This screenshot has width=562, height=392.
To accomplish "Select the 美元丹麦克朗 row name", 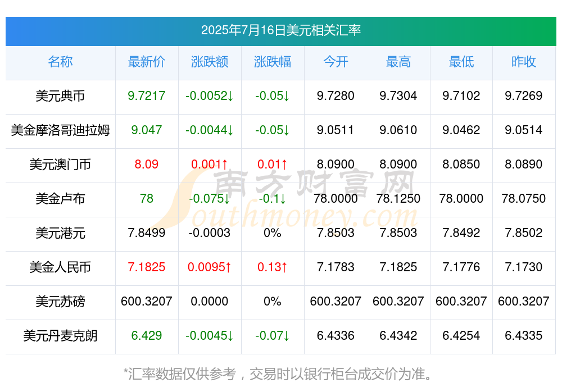I will pyautogui.click(x=60, y=336).
